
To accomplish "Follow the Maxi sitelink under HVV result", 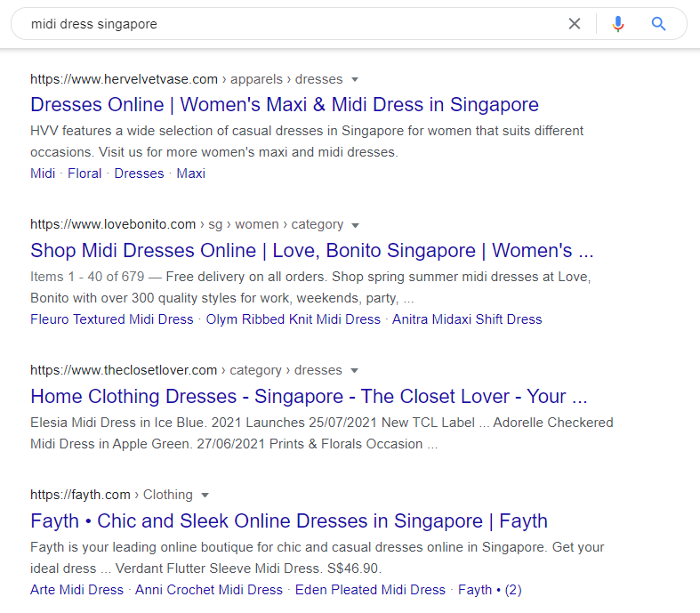I will point(190,173).
